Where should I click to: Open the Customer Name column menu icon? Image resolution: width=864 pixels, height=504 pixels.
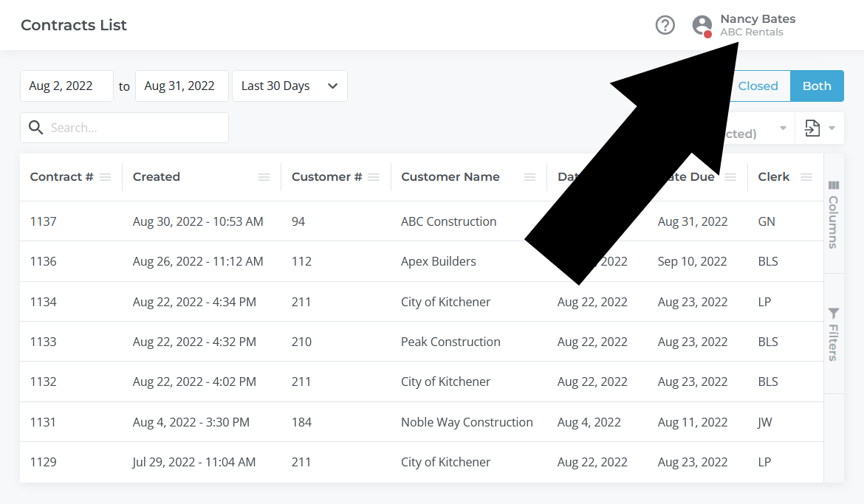tap(529, 177)
